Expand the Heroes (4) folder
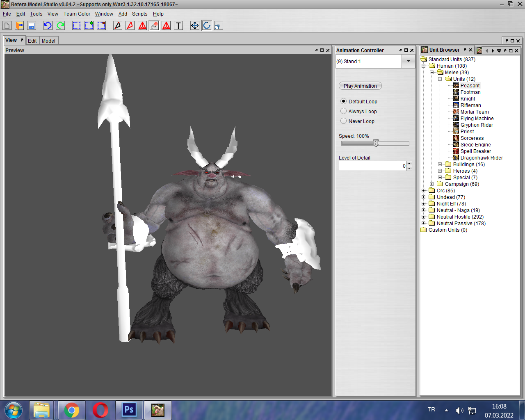Viewport: 525px width, 420px height. click(x=440, y=171)
